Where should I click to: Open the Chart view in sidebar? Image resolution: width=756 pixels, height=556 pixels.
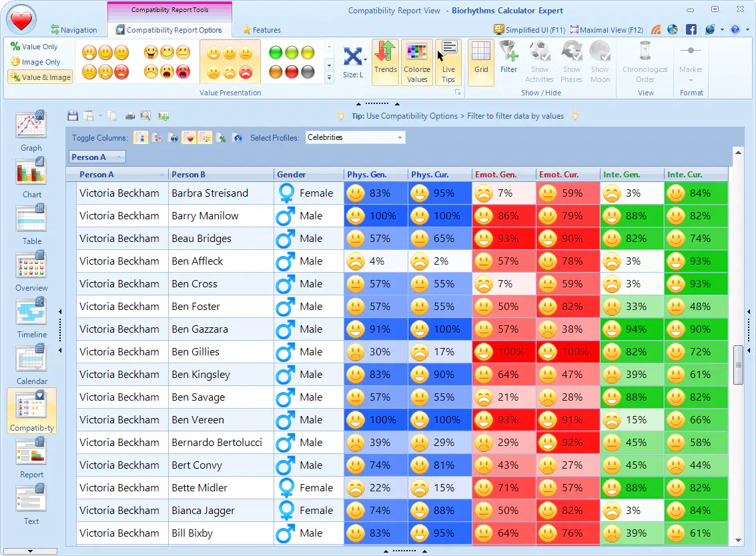point(31,178)
